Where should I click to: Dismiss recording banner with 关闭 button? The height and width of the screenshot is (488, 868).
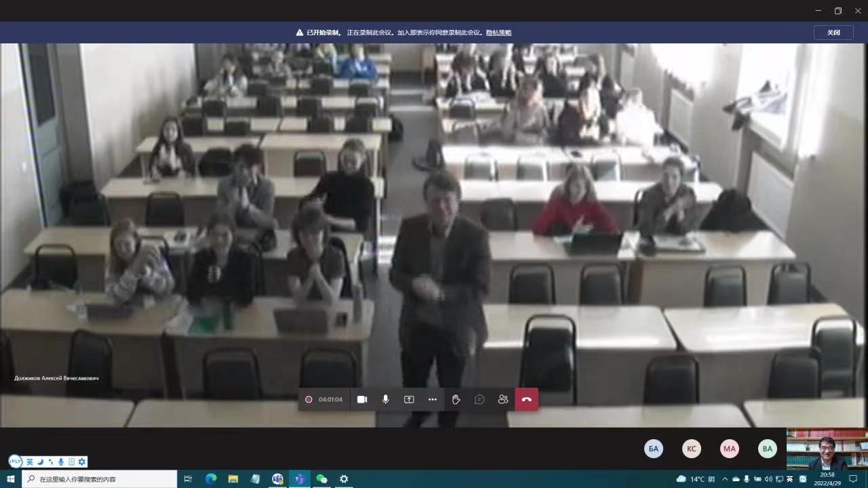[833, 33]
